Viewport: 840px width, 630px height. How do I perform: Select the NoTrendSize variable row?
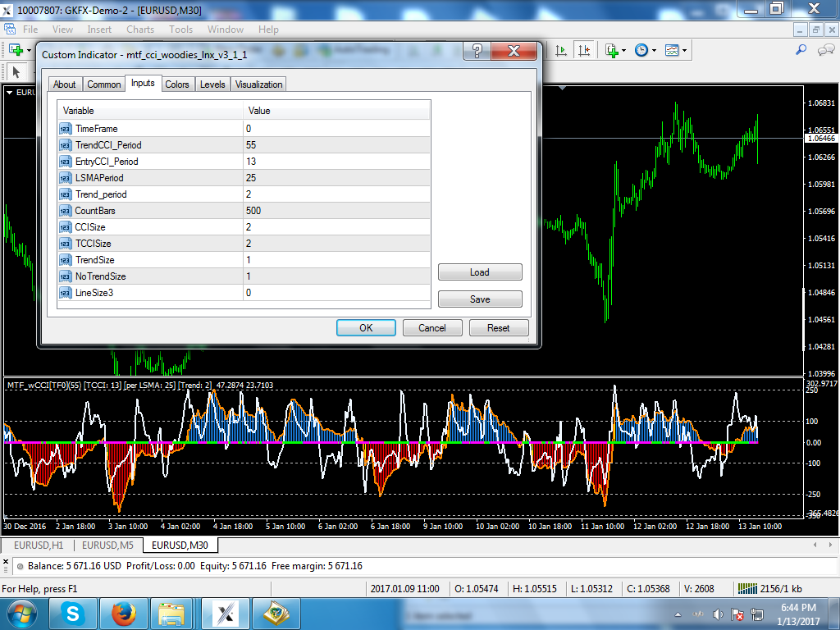[244, 276]
